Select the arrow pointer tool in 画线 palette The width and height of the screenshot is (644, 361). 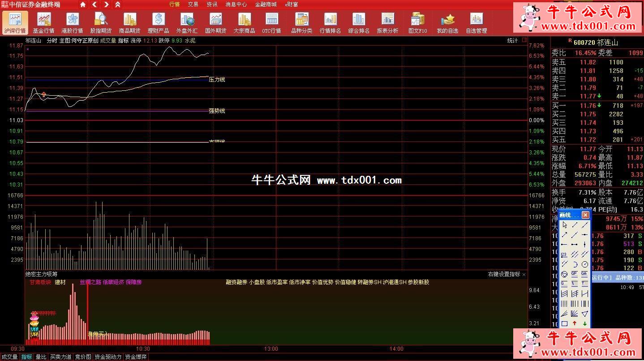point(564,225)
